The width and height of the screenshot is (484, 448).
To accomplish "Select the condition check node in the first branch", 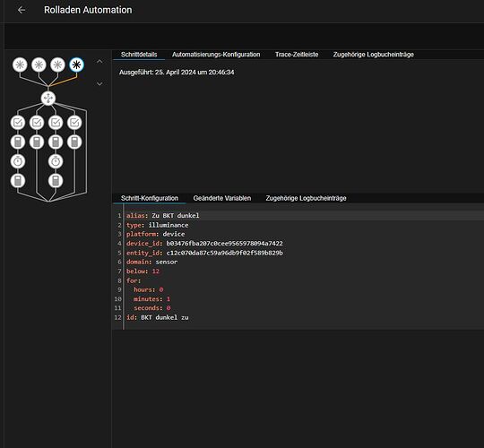I will [x=18, y=123].
